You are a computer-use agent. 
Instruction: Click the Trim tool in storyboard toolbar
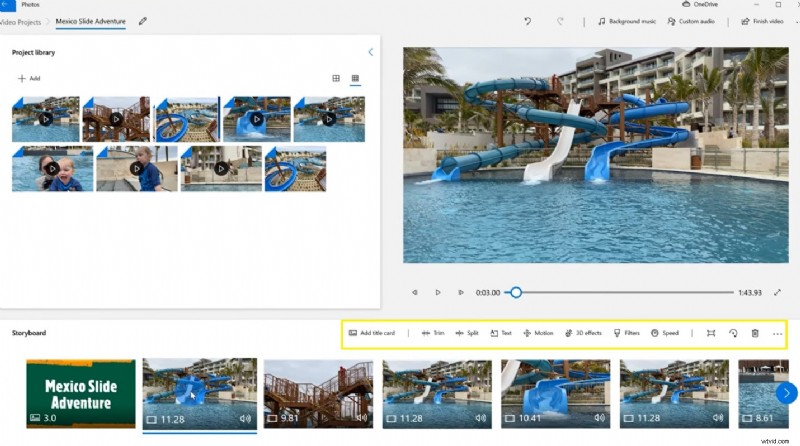(432, 333)
